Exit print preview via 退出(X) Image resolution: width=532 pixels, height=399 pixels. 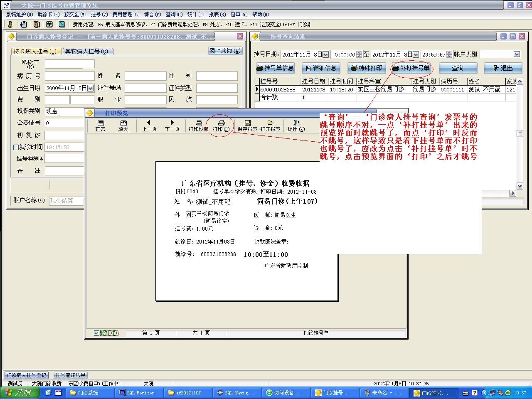tap(296, 126)
